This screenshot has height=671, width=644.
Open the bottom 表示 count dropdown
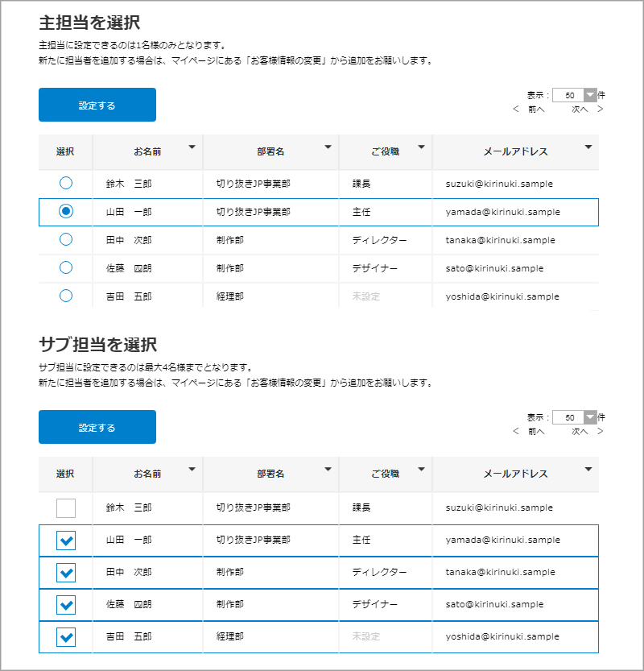tap(590, 417)
